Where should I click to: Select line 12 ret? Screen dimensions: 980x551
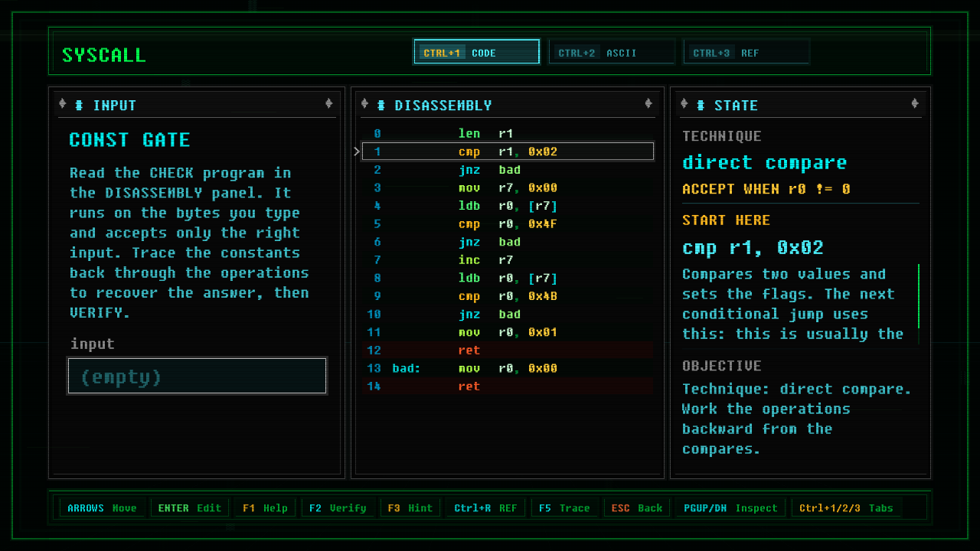508,350
